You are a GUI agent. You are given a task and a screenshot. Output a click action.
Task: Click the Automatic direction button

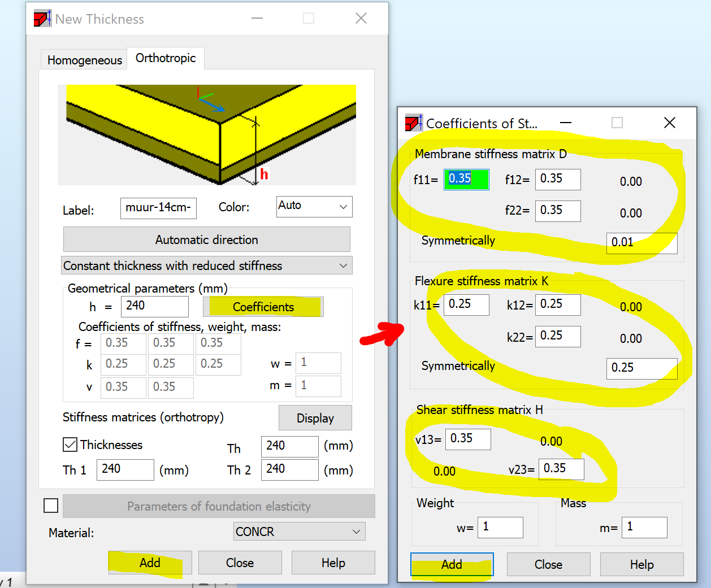pos(206,239)
